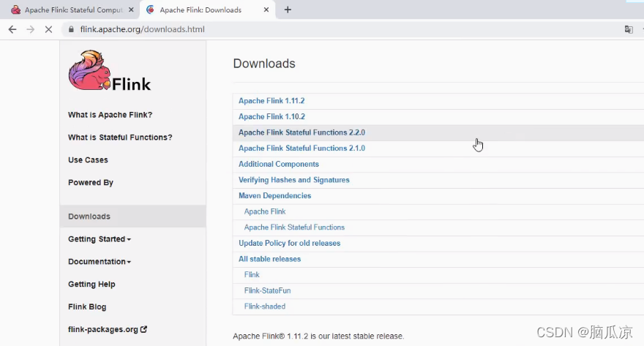
Task: Open the flink-packages.org link
Action: point(102,329)
